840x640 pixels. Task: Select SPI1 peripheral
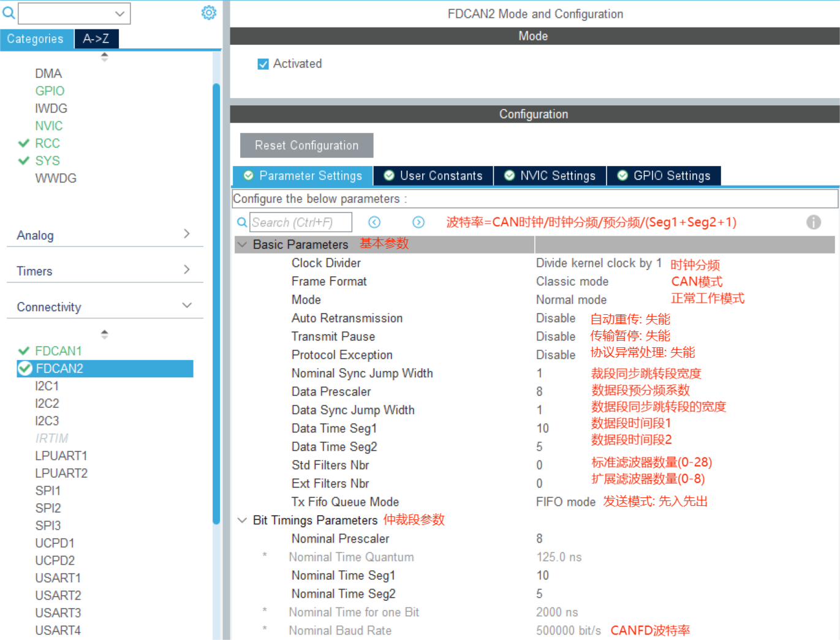[48, 491]
